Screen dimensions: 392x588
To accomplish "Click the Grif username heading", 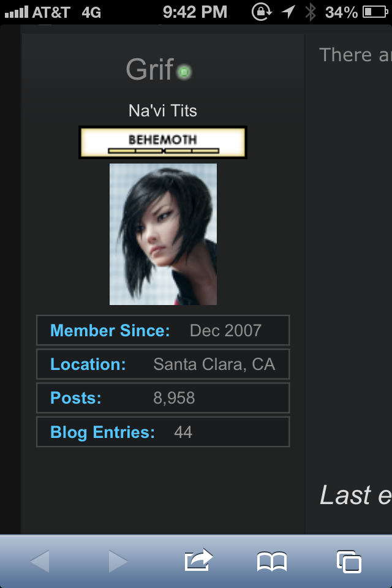I will 150,70.
